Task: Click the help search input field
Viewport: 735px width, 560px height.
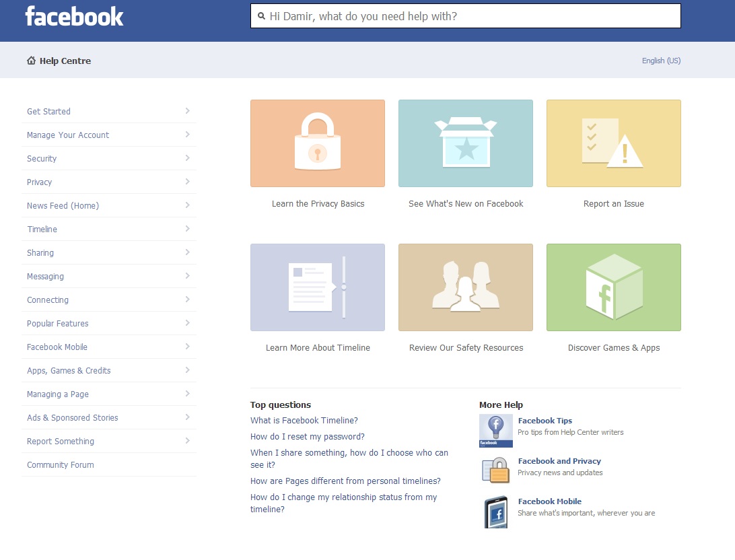Action: click(466, 16)
